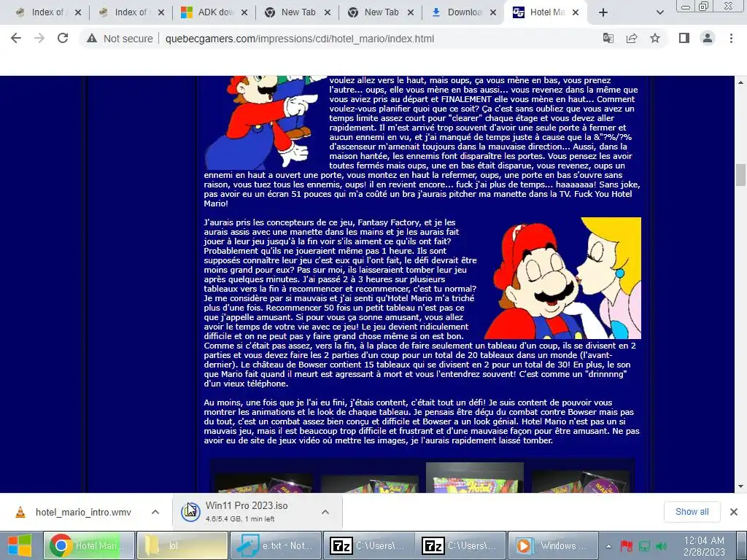The image size is (747, 560).
Task: Open the second game box thumbnail
Action: coord(370,483)
